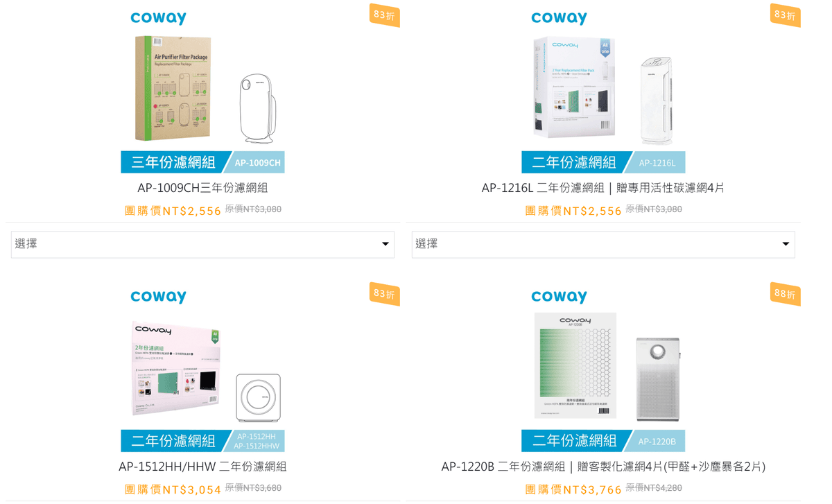The image size is (832, 504).
Task: Click the 三年份濾網組 AP-1009CH blue banner
Action: 202,162
